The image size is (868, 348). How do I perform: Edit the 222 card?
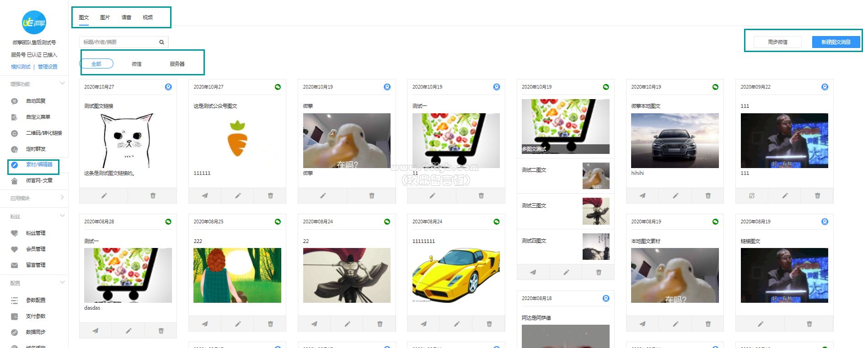click(238, 324)
